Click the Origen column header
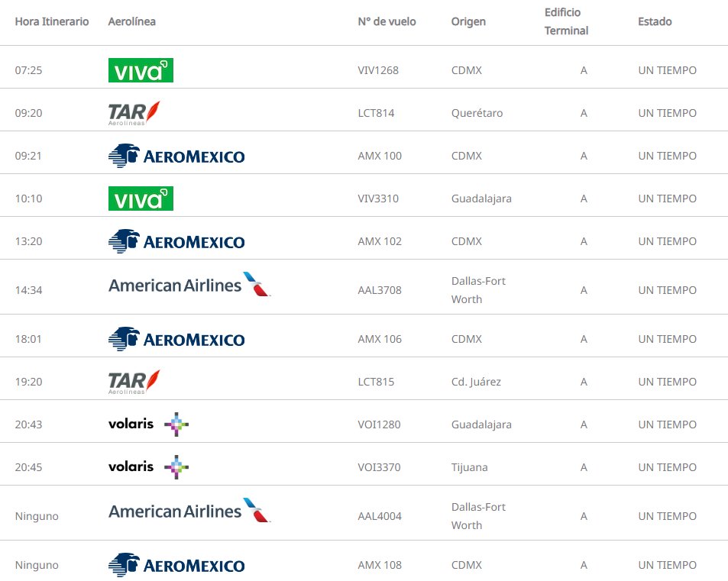The height and width of the screenshot is (581, 728). 468,21
